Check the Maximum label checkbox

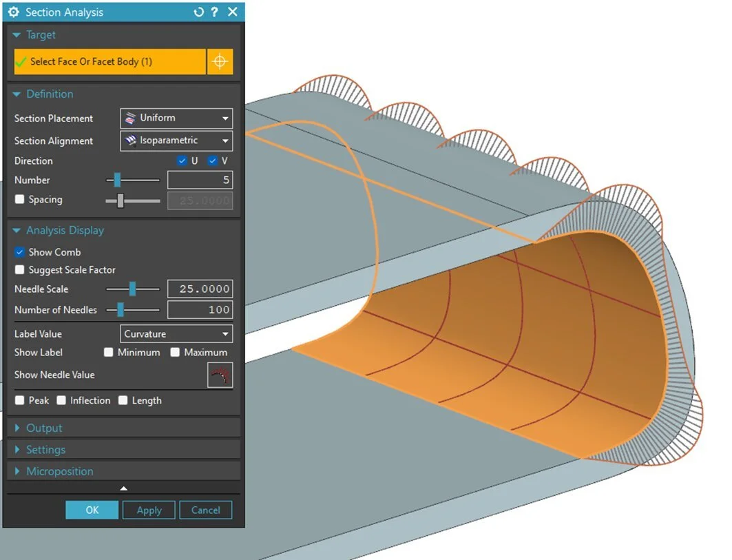(175, 352)
